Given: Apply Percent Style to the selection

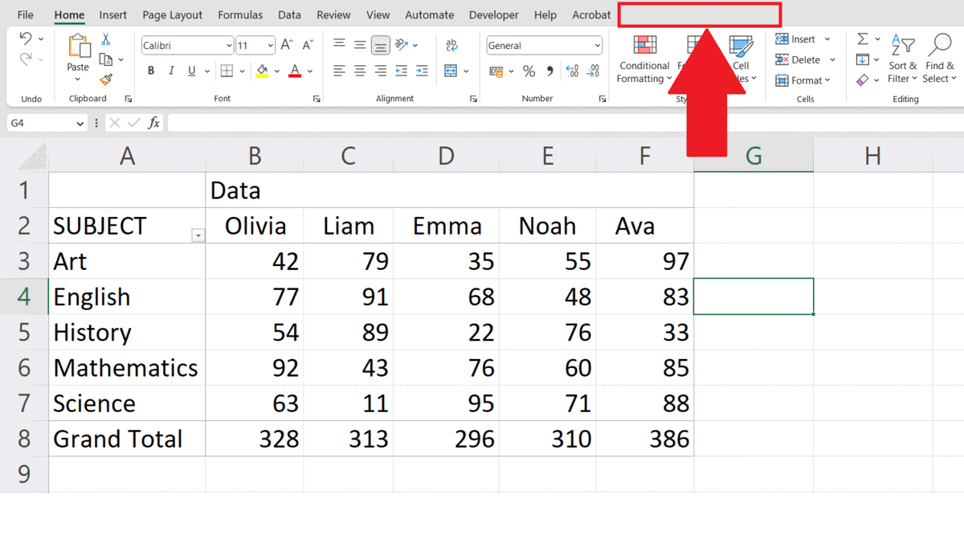Looking at the screenshot, I should [528, 72].
